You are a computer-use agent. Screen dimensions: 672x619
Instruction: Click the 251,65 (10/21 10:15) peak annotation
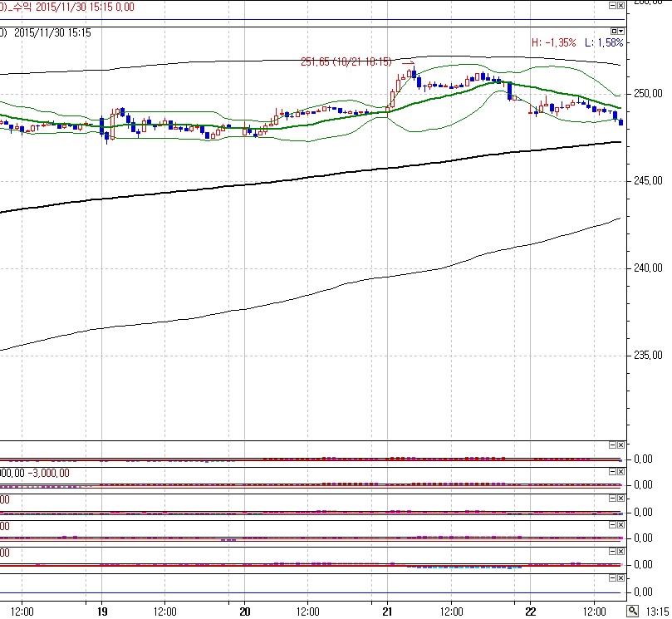[346, 61]
